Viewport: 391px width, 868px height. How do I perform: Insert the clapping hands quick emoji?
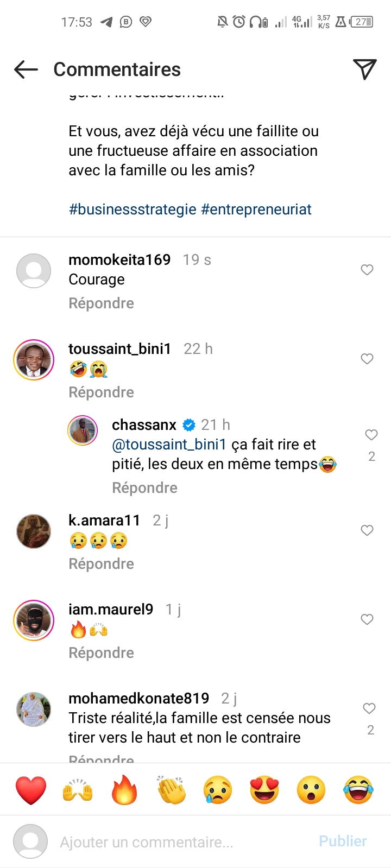(x=171, y=790)
